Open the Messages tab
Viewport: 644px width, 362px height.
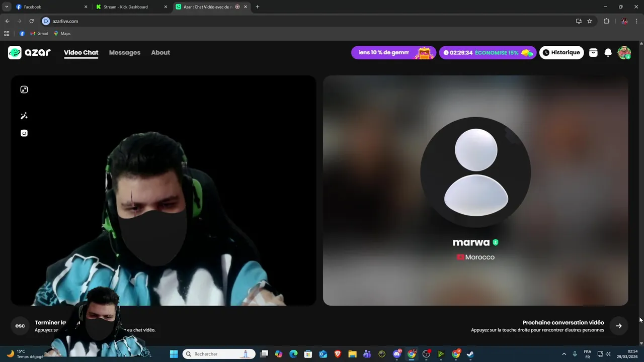coord(125,52)
